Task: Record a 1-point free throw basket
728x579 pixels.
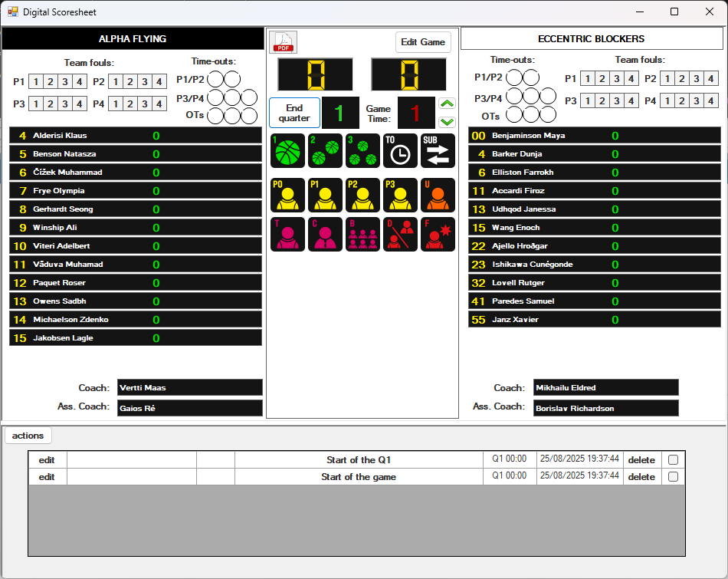Action: tap(287, 150)
